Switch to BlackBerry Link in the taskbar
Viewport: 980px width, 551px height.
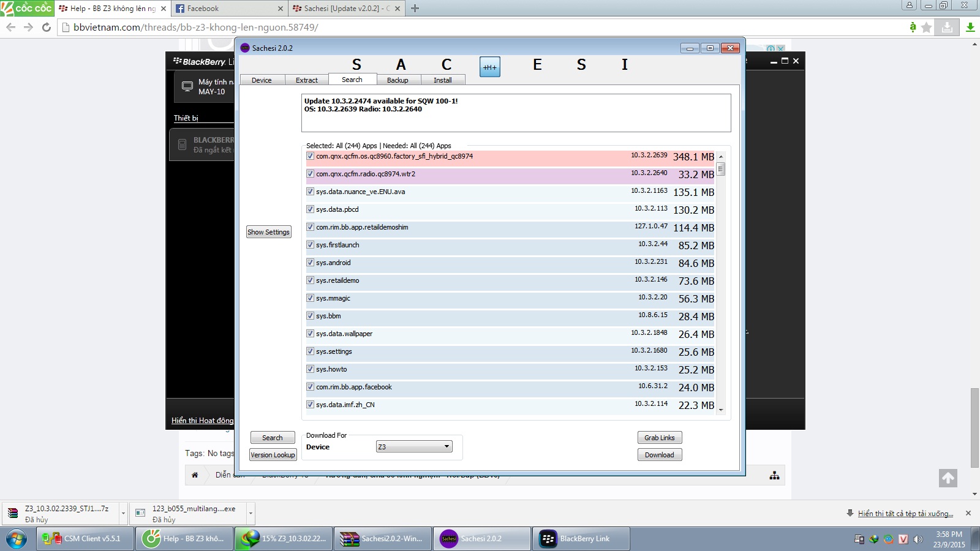tap(581, 539)
